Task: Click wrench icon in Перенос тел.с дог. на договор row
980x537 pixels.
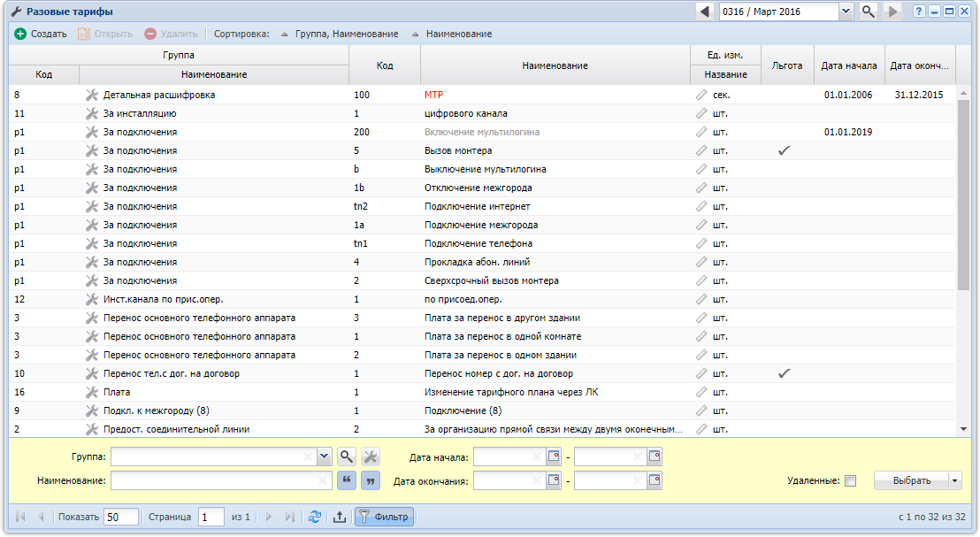Action: [92, 374]
